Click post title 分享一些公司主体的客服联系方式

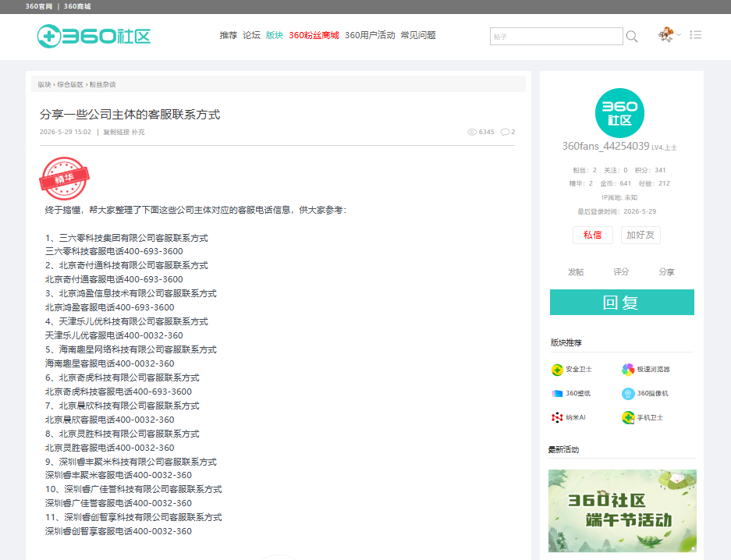click(x=130, y=115)
